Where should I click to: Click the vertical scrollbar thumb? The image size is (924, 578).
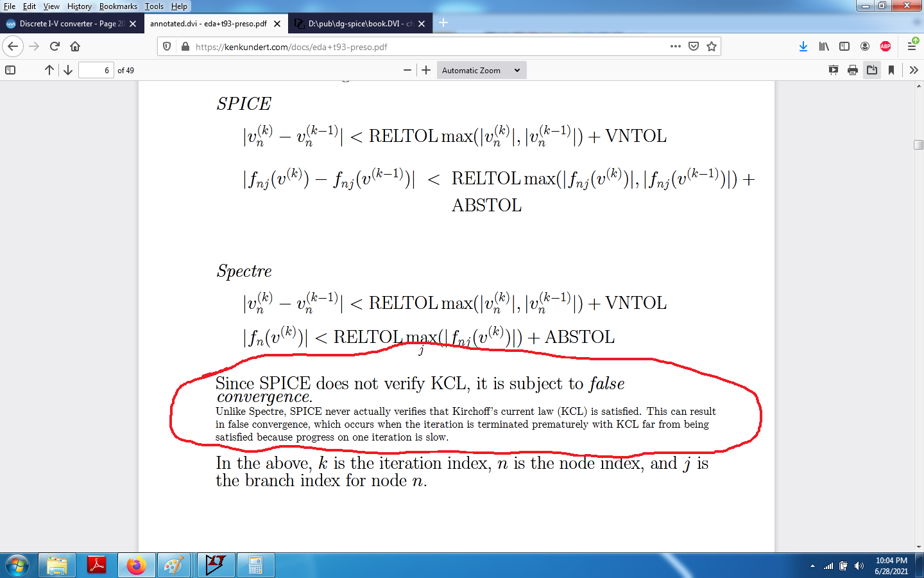click(x=918, y=145)
